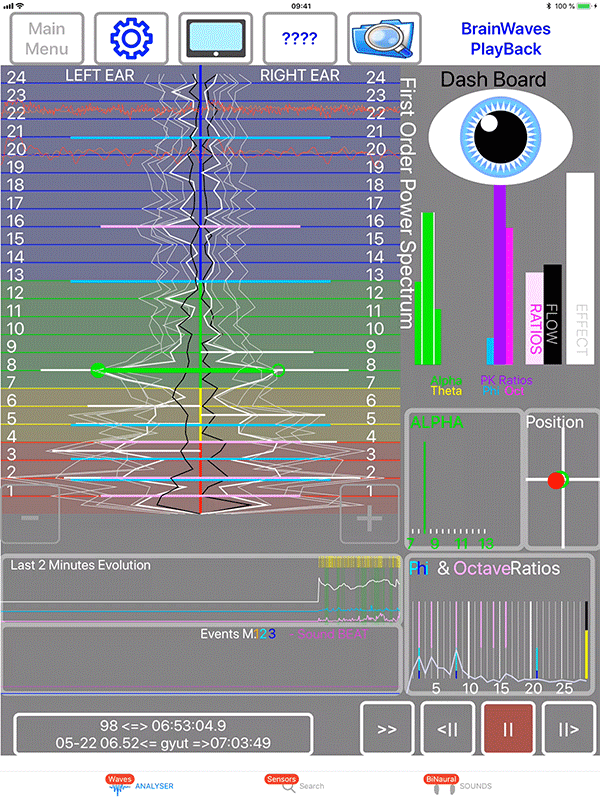Tap the hollow green marker on line 8
Image resolution: width=600 pixels, height=800 pixels.
[x=278, y=370]
